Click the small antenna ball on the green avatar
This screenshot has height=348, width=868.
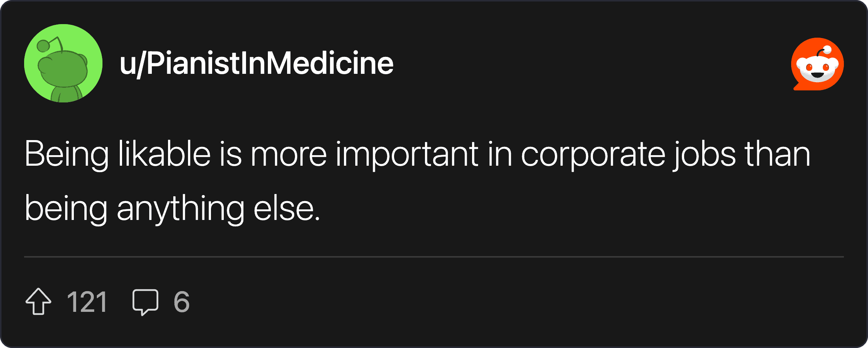(x=43, y=46)
